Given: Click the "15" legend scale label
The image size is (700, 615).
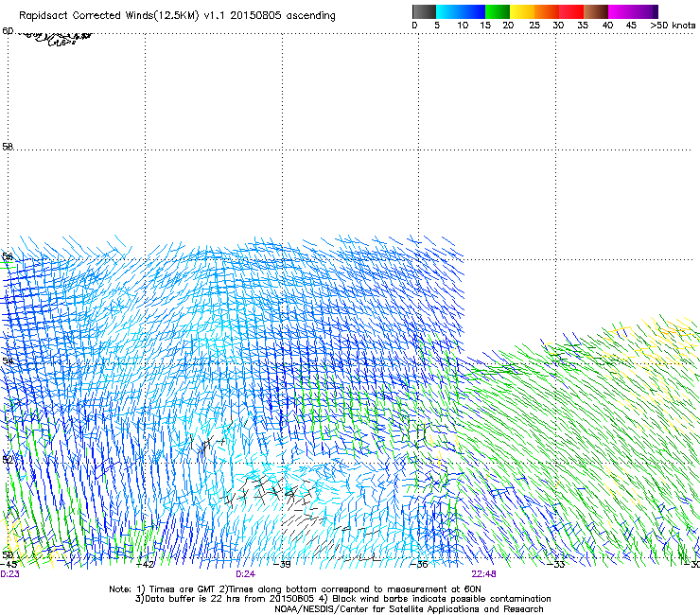Looking at the screenshot, I should [x=485, y=25].
